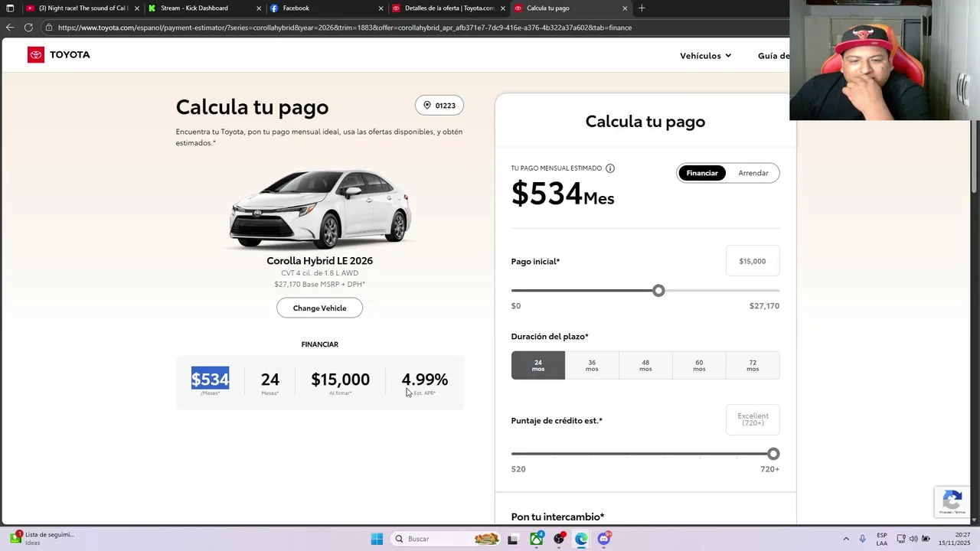Select 48 mos term length
This screenshot has width=980, height=551.
645,365
